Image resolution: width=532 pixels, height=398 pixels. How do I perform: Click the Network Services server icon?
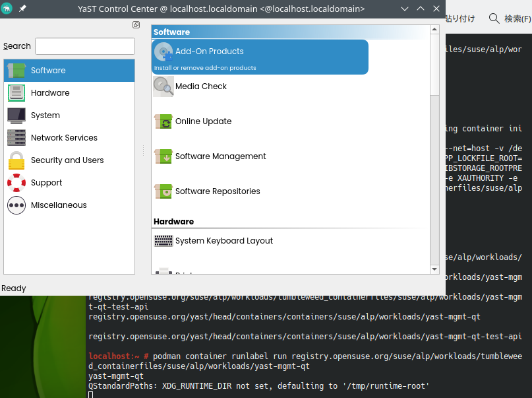(x=16, y=137)
